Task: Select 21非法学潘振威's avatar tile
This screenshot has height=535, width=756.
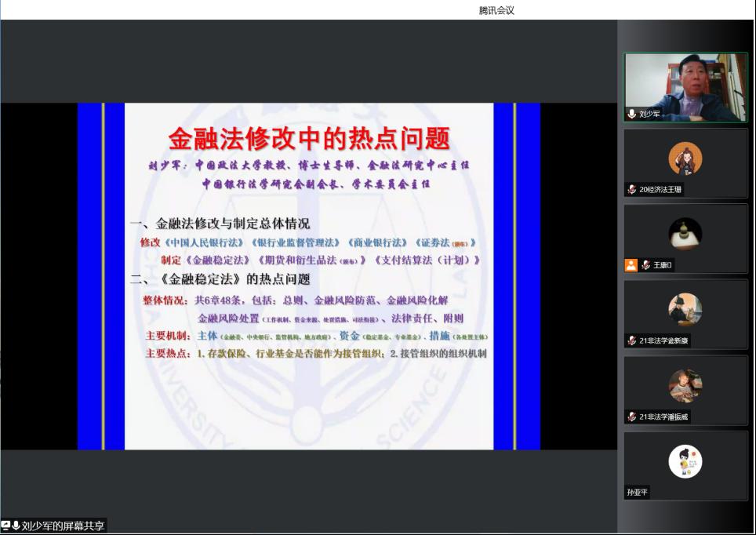Action: pyautogui.click(x=685, y=385)
